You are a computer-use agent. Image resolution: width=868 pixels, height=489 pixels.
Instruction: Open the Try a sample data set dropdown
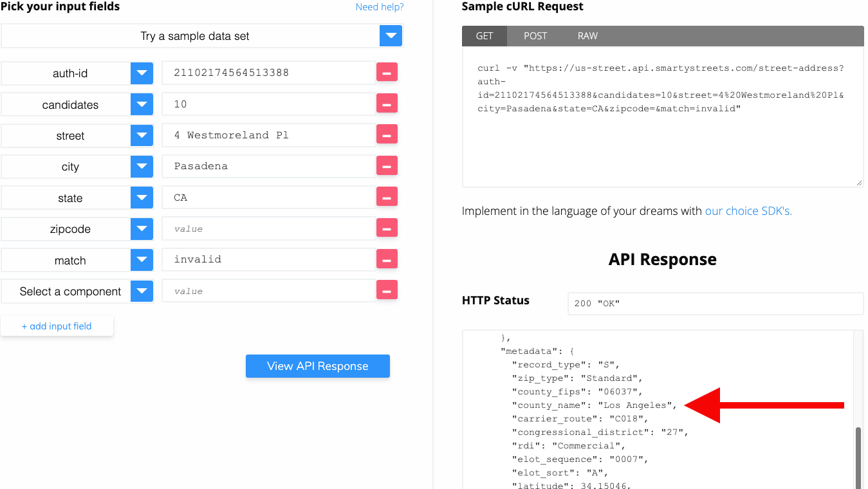pos(391,36)
